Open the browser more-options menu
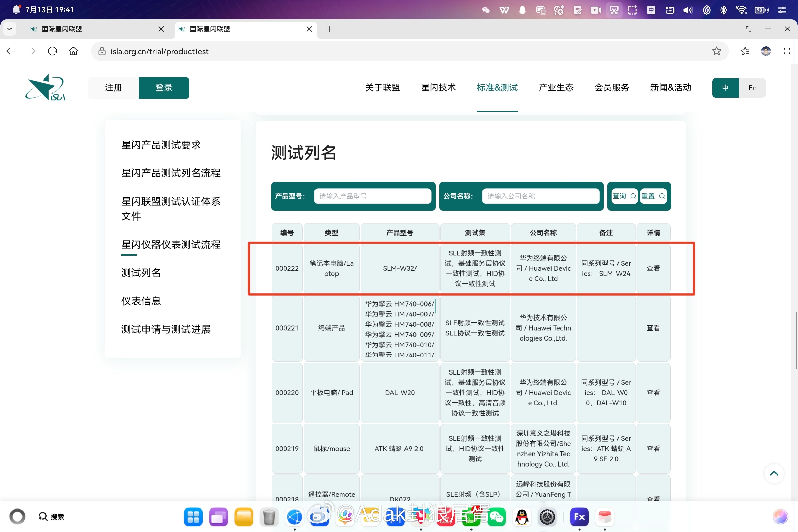The image size is (798, 532). 787,51
